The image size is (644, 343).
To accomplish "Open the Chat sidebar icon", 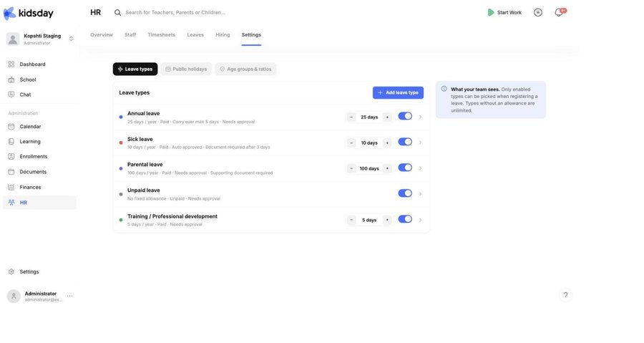I will (11, 95).
